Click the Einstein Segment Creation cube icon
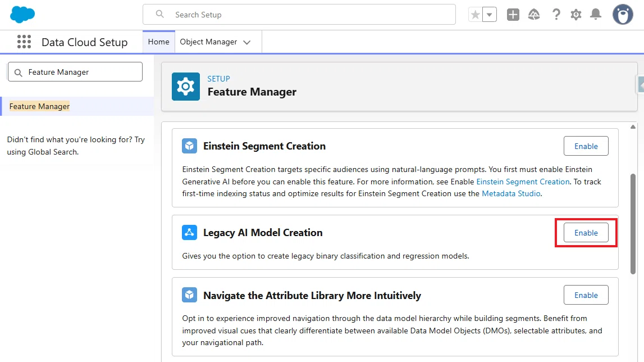The height and width of the screenshot is (362, 644). pyautogui.click(x=189, y=146)
